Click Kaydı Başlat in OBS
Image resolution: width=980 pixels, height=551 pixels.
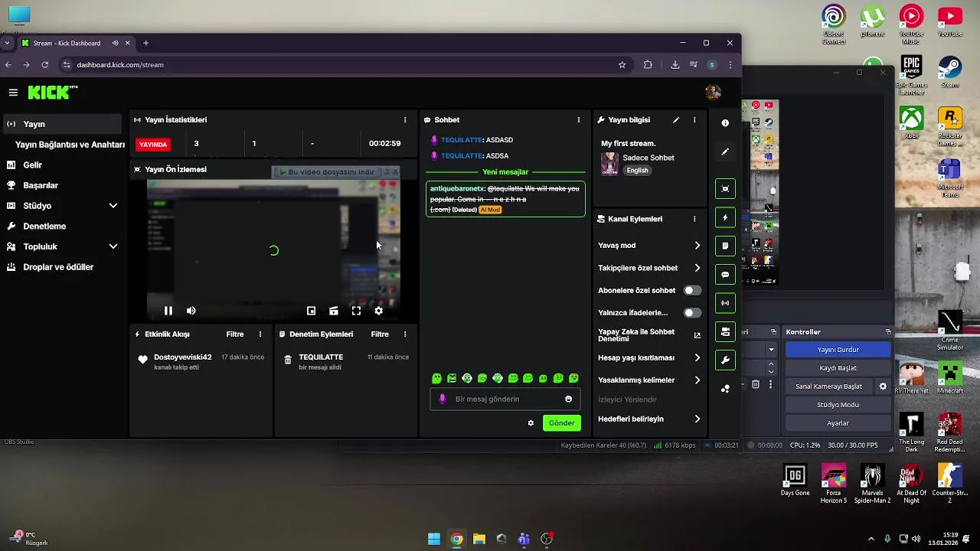pyautogui.click(x=838, y=368)
